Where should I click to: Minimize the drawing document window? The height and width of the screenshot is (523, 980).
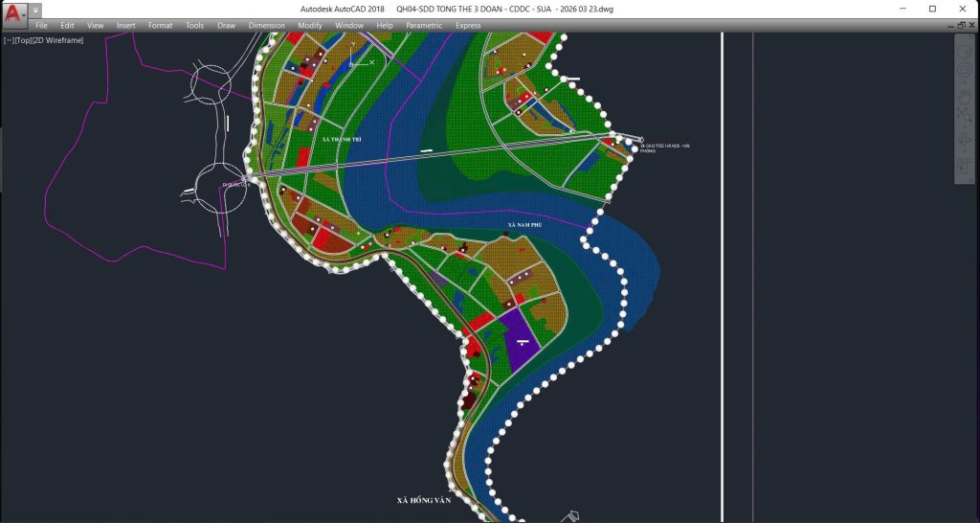(951, 26)
